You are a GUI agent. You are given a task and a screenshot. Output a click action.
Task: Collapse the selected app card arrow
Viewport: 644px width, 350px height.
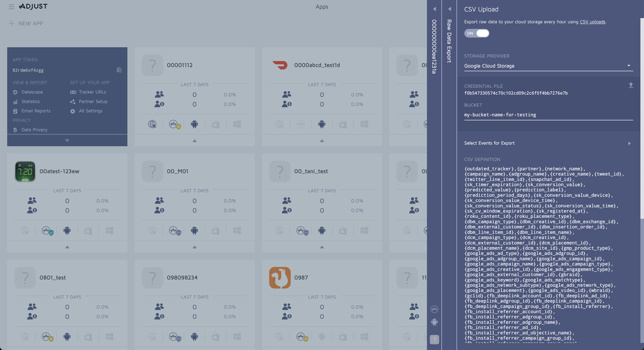pyautogui.click(x=67, y=141)
